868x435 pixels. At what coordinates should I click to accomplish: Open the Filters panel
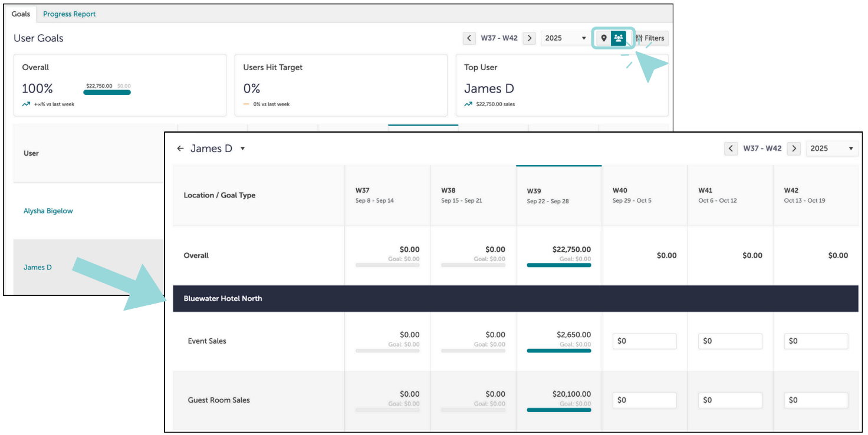650,38
